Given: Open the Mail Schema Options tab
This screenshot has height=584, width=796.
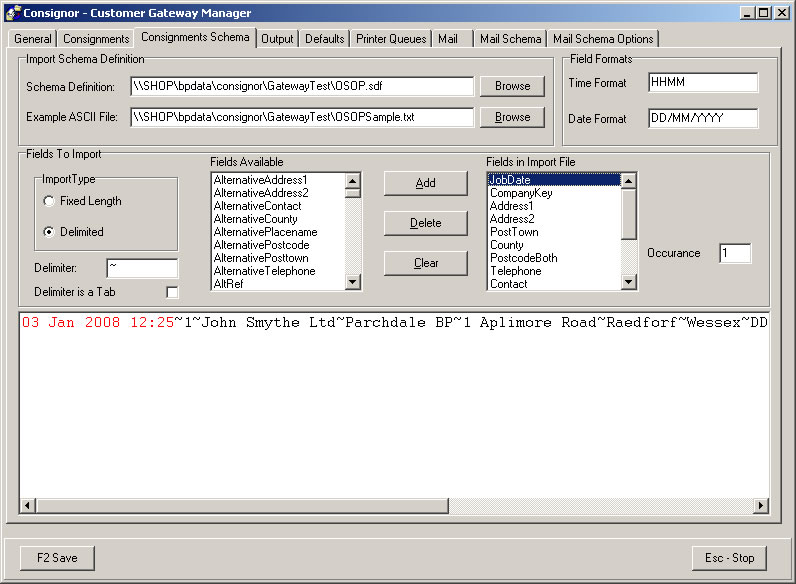Looking at the screenshot, I should [x=603, y=39].
